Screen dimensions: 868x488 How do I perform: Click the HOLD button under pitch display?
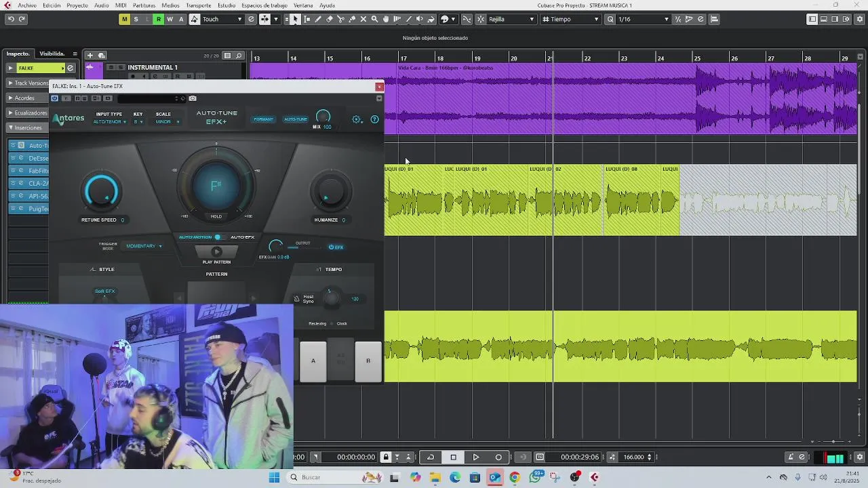click(x=216, y=216)
